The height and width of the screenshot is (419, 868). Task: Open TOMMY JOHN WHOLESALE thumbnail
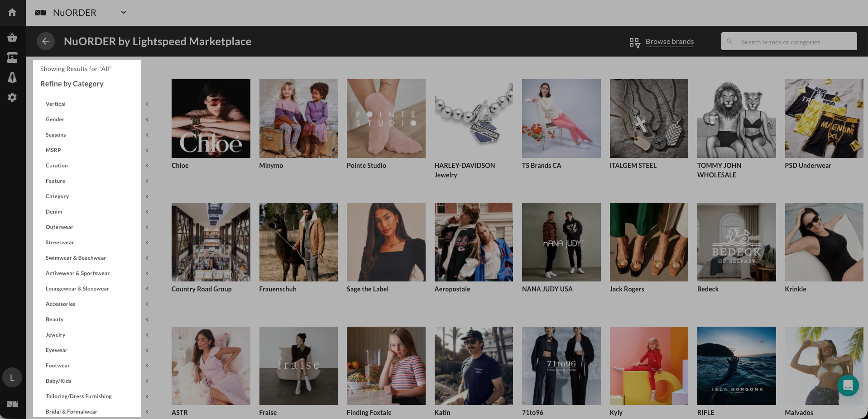tap(737, 119)
